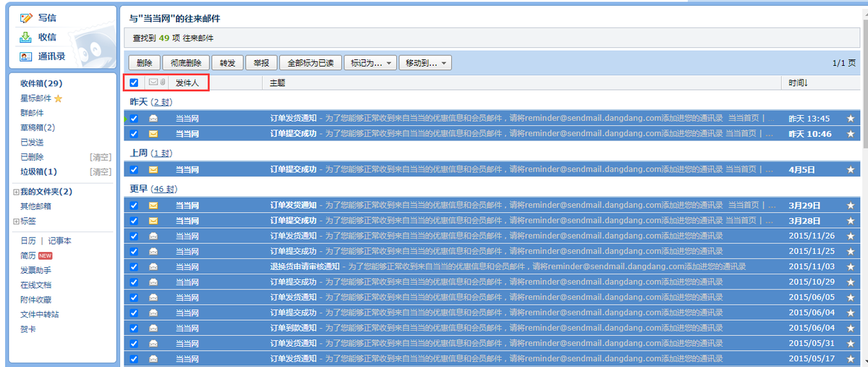Click the 全部标为已读 button

point(310,63)
